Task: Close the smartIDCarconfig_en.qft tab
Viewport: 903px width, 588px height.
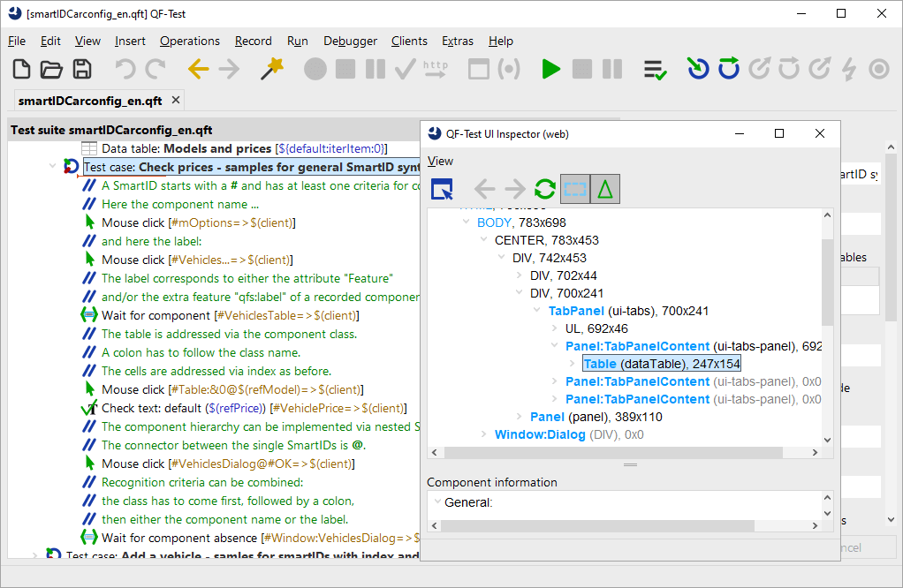Action: [176, 100]
